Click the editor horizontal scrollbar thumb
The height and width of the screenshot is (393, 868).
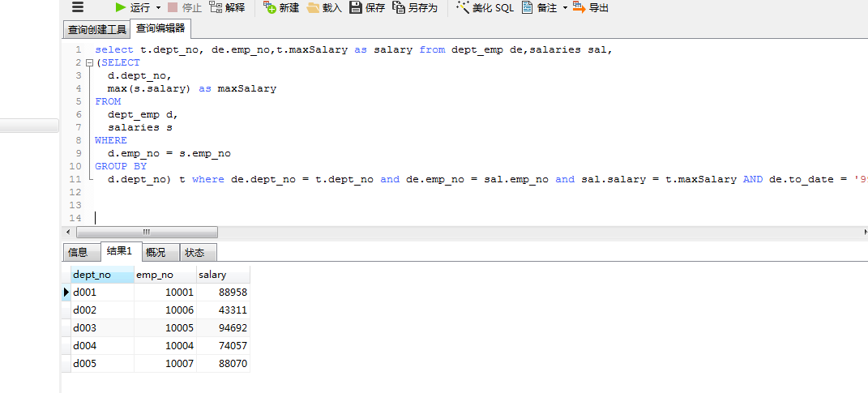(147, 232)
